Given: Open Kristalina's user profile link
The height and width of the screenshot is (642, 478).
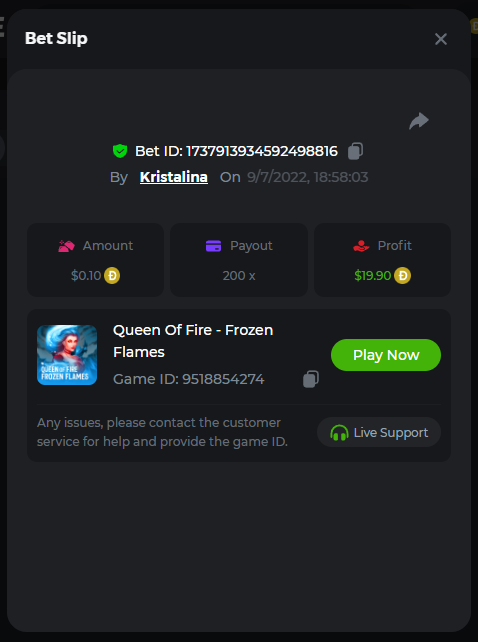Looking at the screenshot, I should coord(174,177).
